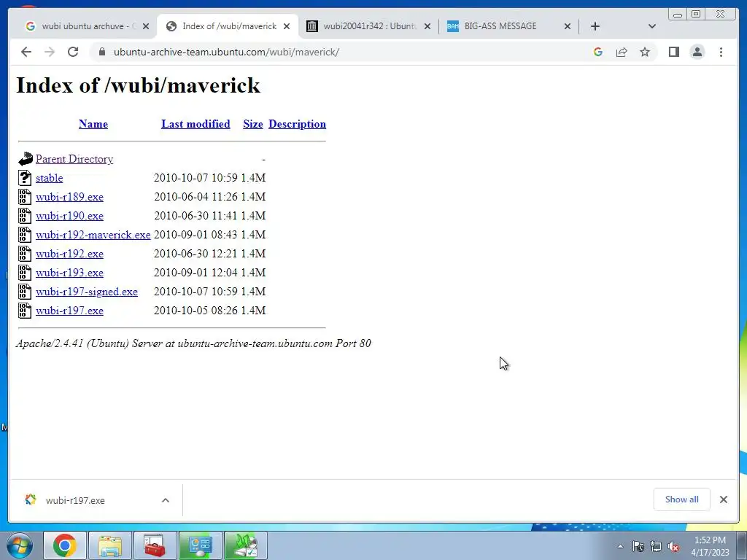Click the Apache server footer text

[193, 343]
